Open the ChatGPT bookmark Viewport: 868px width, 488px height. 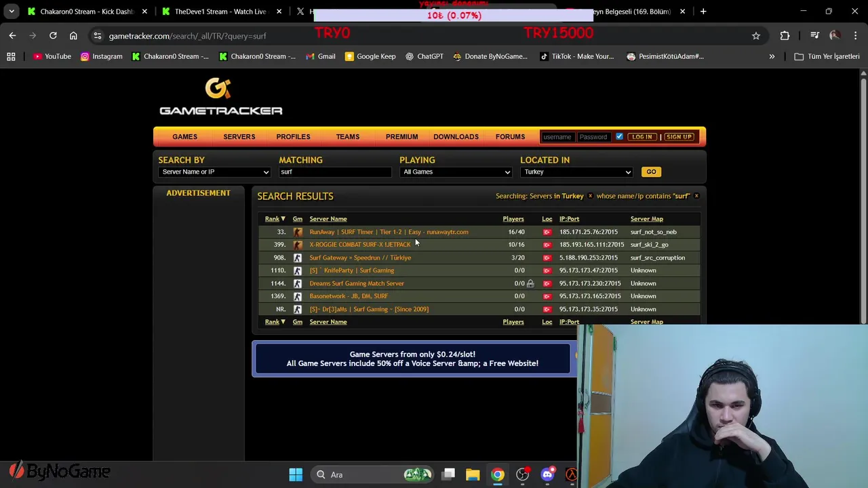pyautogui.click(x=424, y=56)
